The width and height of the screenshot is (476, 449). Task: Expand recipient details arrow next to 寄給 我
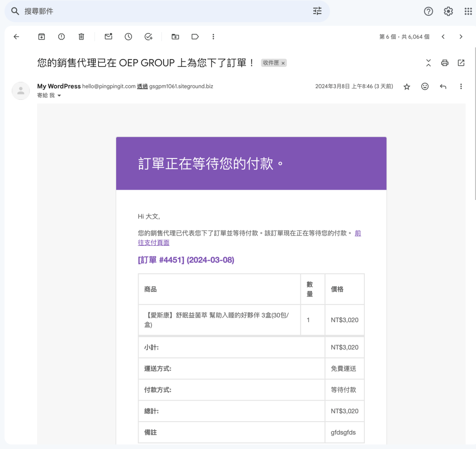coord(59,95)
